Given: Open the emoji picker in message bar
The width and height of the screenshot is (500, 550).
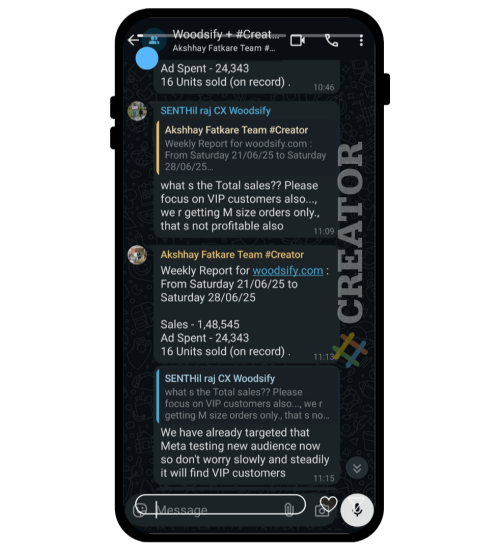Looking at the screenshot, I should (x=140, y=510).
